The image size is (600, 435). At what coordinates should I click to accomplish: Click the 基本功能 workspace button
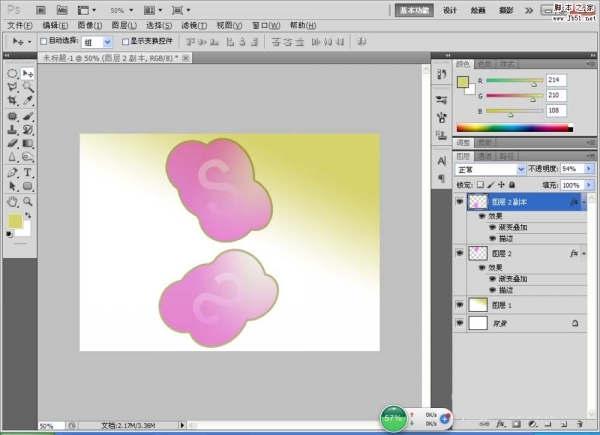pyautogui.click(x=413, y=9)
